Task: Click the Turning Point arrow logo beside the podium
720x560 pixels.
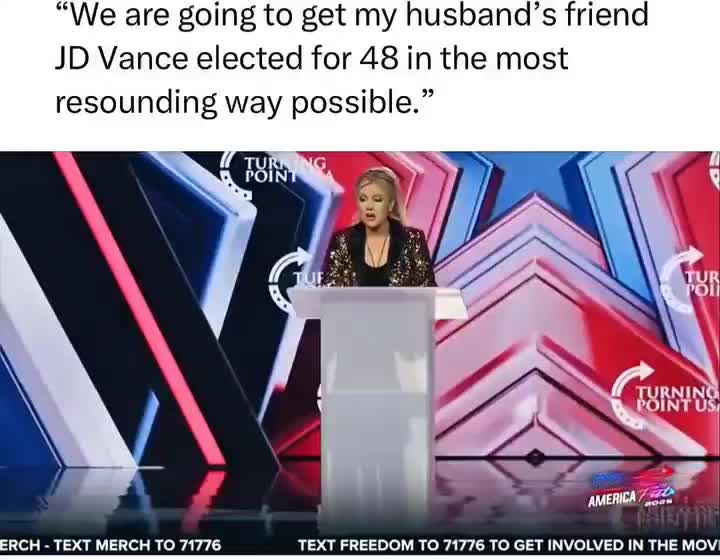Action: [296, 277]
